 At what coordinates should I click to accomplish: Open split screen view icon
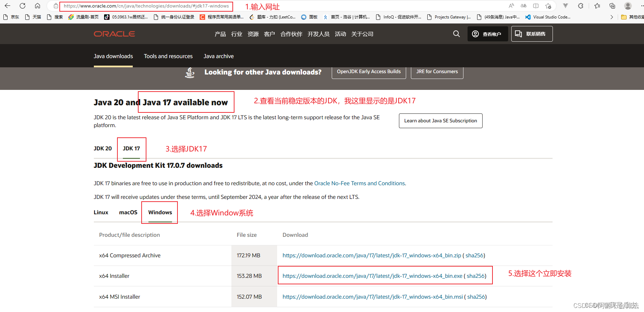[536, 6]
